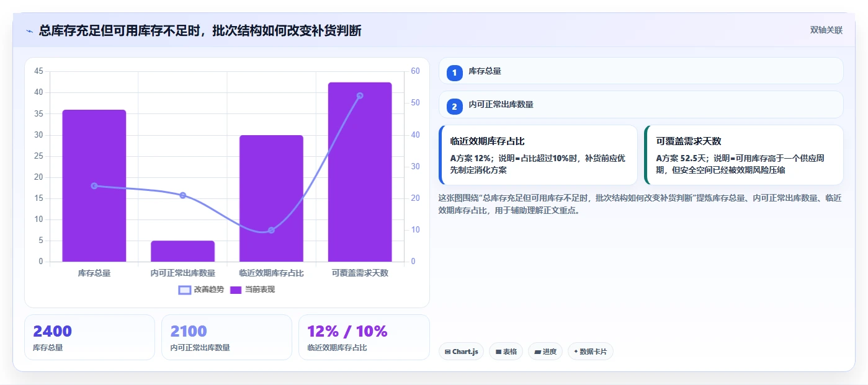Open the 临近效期库存占比 info card
The image size is (868, 385).
(538, 155)
